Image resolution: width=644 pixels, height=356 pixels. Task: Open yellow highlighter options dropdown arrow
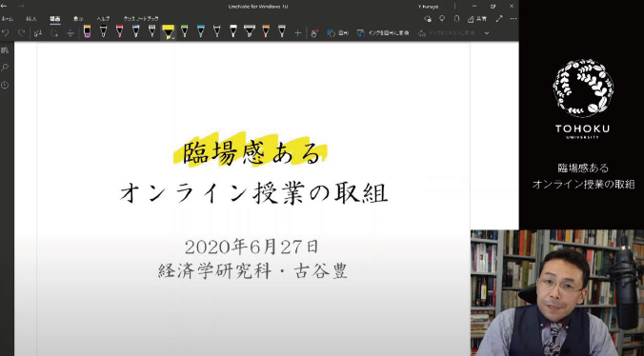174,36
